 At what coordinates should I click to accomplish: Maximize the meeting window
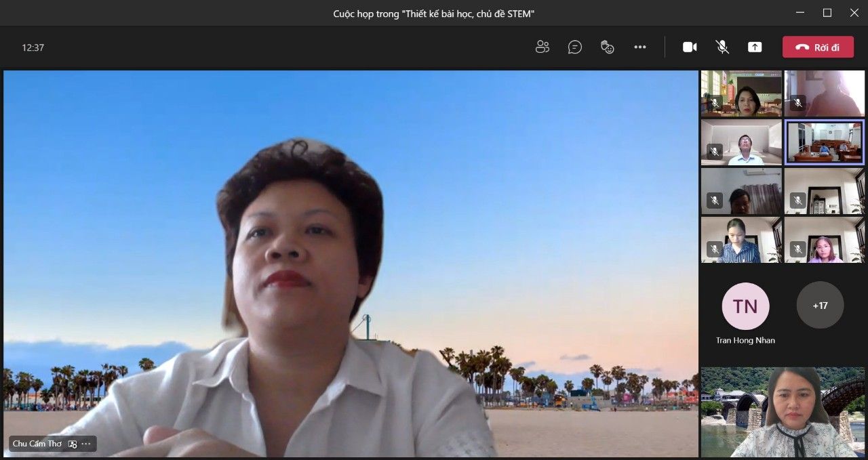pyautogui.click(x=827, y=13)
